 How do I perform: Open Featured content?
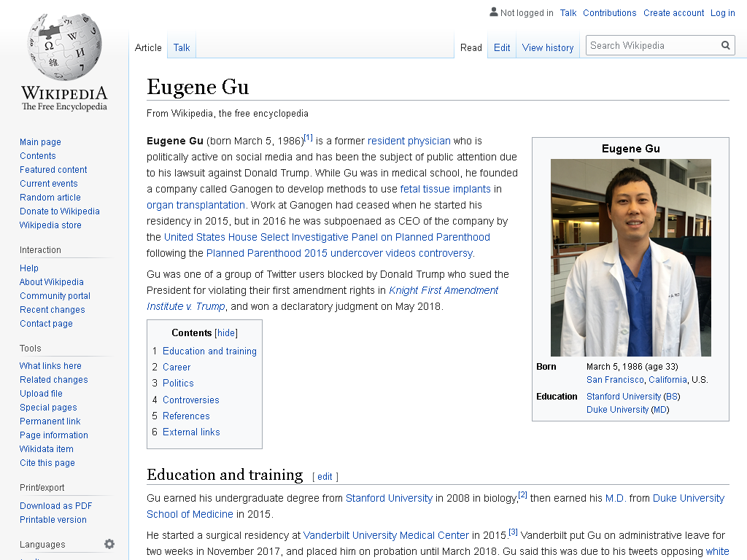click(53, 169)
